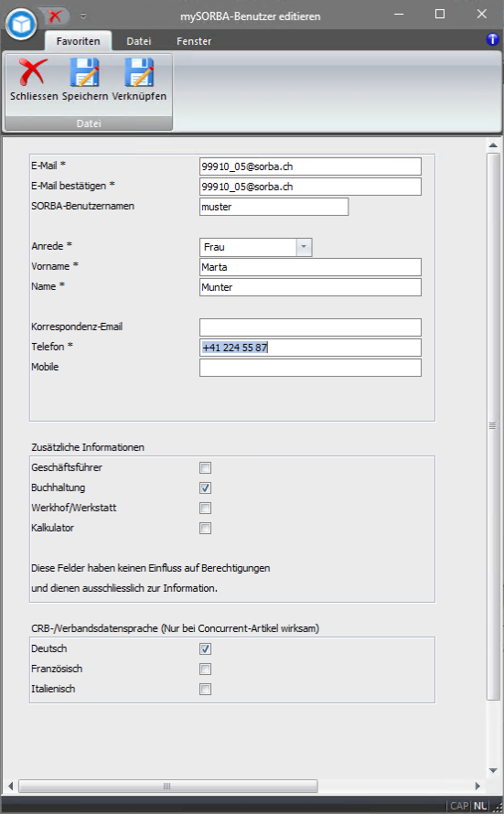Screen dimensions: 504x814
Task: Click the CAP status bar indicator
Action: click(459, 806)
